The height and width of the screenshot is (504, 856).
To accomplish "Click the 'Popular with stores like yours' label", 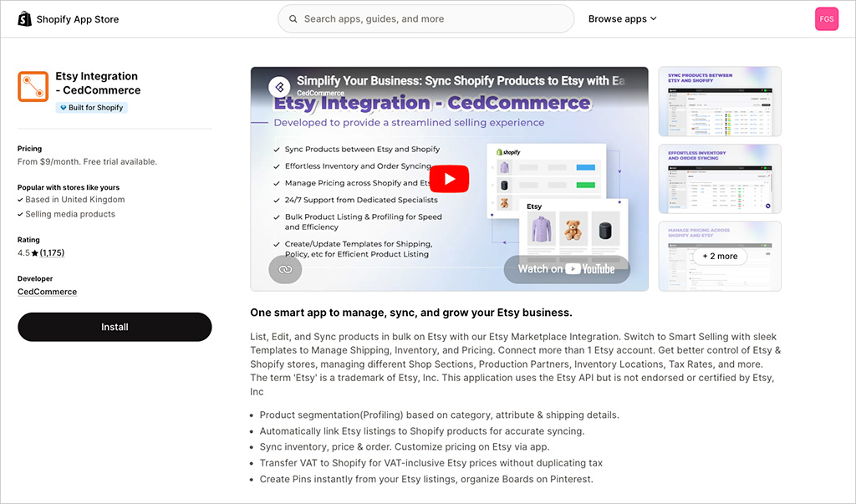I will (x=69, y=187).
